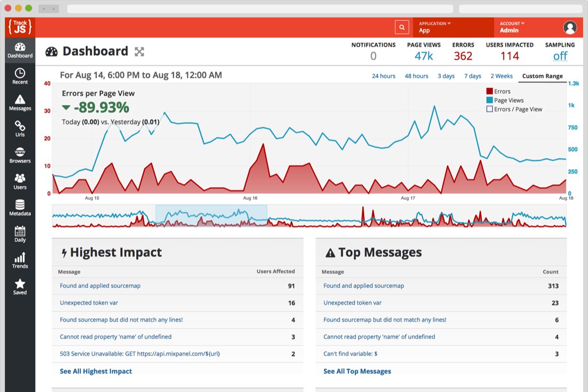Toggle Errors / Page View legend box
The image size is (588, 392).
click(489, 109)
